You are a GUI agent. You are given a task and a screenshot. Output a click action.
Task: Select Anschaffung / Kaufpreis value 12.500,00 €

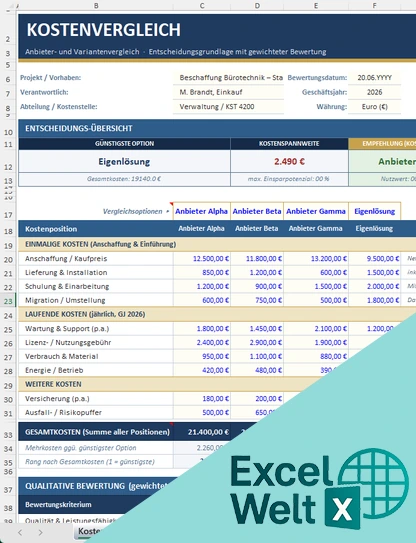[x=202, y=259]
